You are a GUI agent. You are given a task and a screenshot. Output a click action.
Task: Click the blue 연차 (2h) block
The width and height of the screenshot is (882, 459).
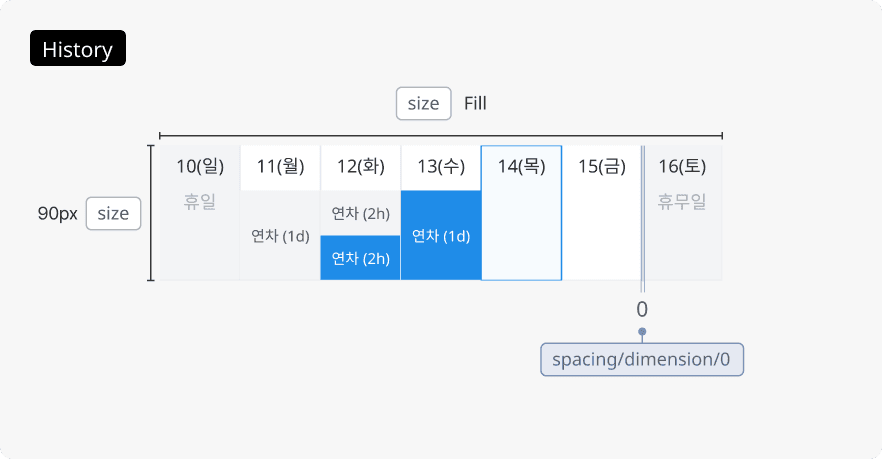tap(360, 258)
